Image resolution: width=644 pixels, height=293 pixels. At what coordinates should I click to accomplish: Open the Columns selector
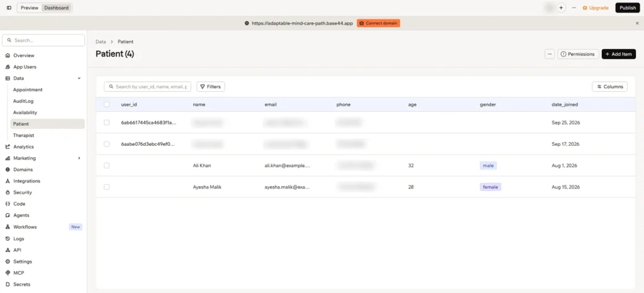coord(609,87)
